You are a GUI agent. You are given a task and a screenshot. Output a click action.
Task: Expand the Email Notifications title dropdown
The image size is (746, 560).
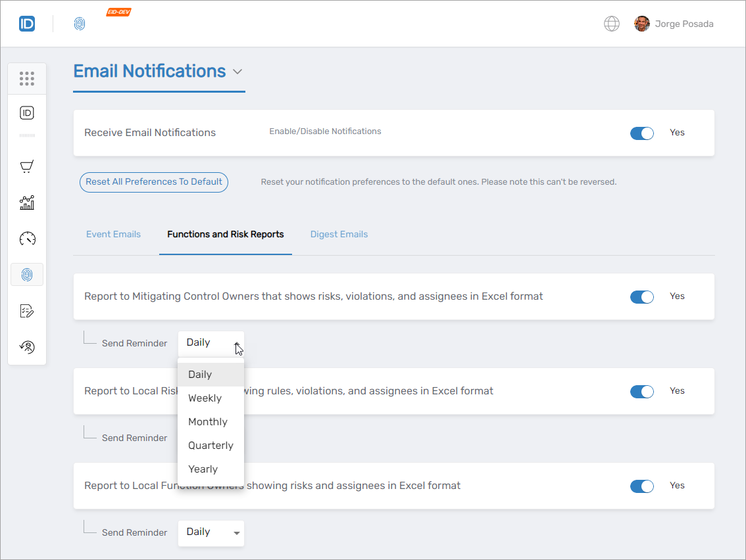point(237,71)
